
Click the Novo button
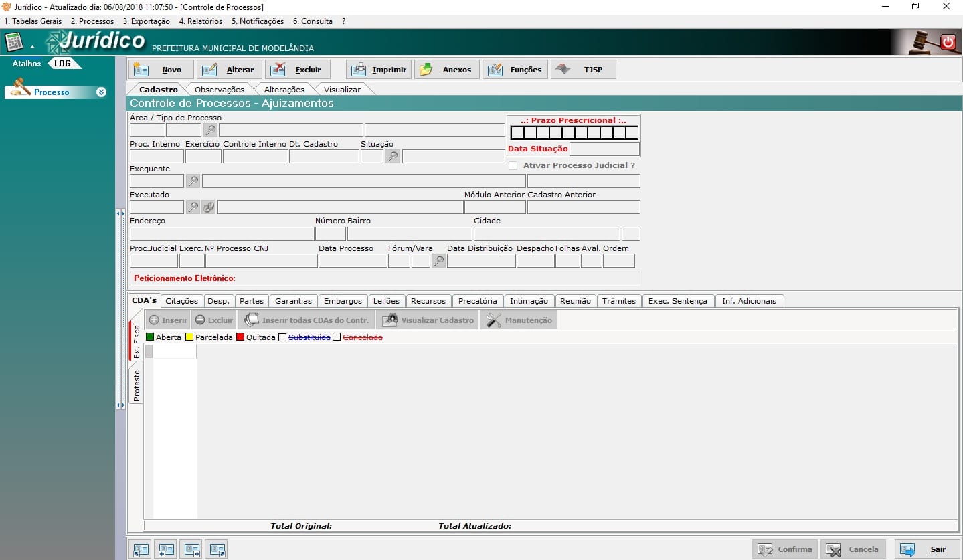point(161,70)
